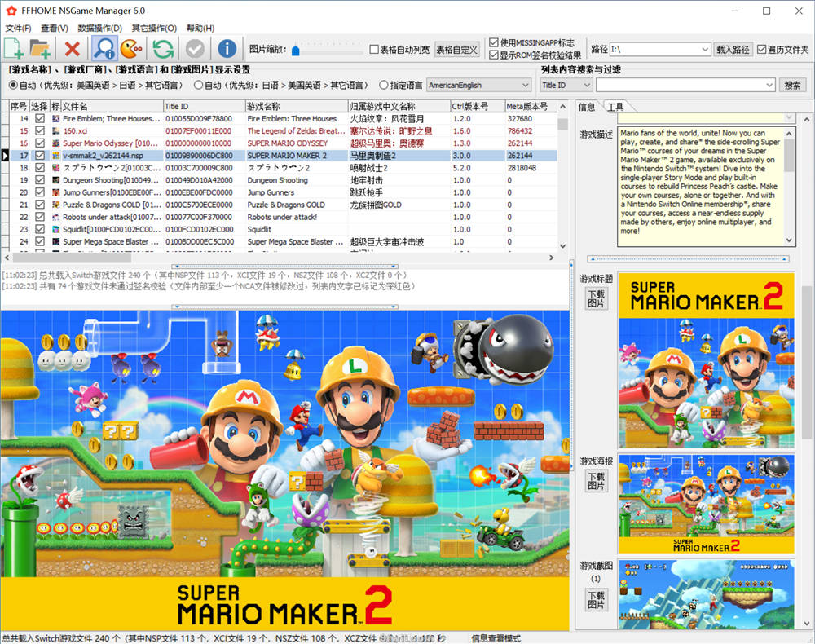Sort by the 游戏名称 column header
Screen dimensions: 815x644
coord(296,106)
